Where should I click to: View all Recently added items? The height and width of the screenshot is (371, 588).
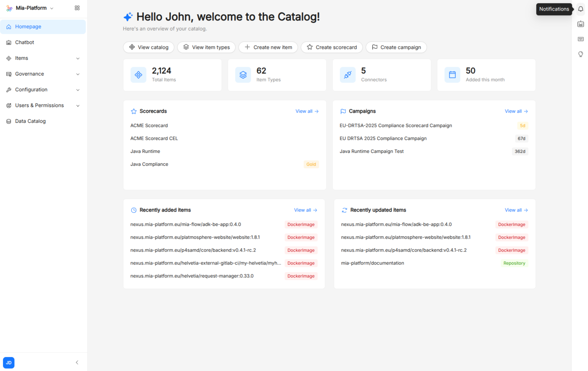(x=306, y=210)
